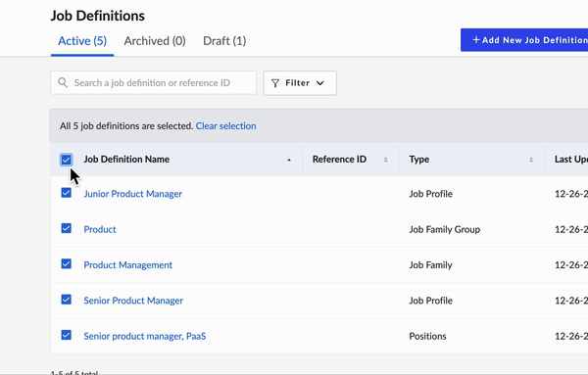Sort by Reference ID column arrows
This screenshot has height=375, width=588.
(385, 160)
